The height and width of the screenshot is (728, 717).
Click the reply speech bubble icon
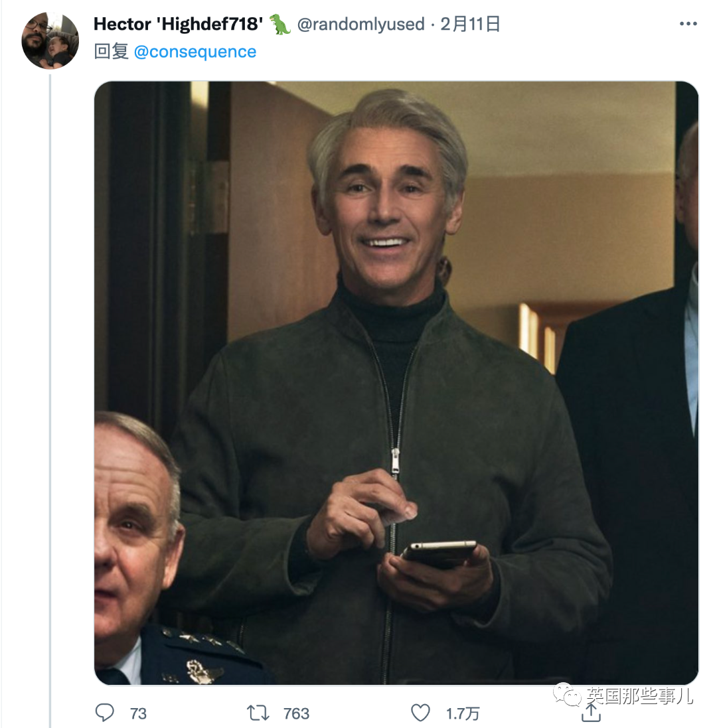105,713
